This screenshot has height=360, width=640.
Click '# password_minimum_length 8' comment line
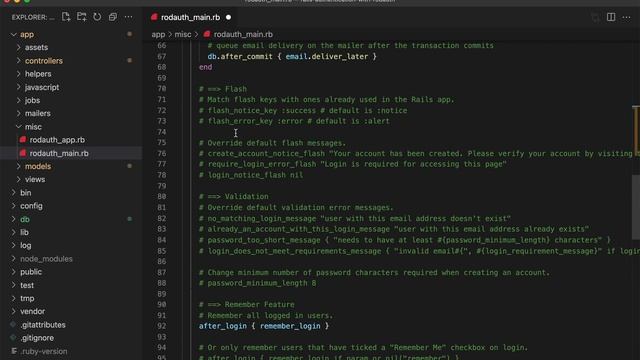point(258,283)
